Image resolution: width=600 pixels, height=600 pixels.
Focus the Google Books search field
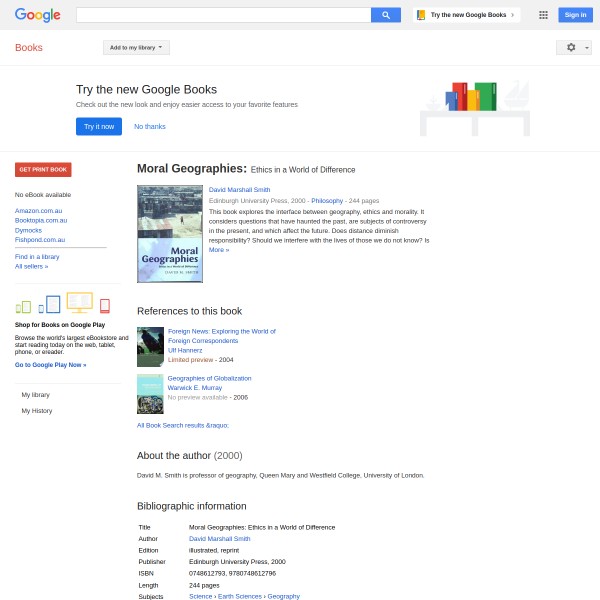(x=223, y=15)
